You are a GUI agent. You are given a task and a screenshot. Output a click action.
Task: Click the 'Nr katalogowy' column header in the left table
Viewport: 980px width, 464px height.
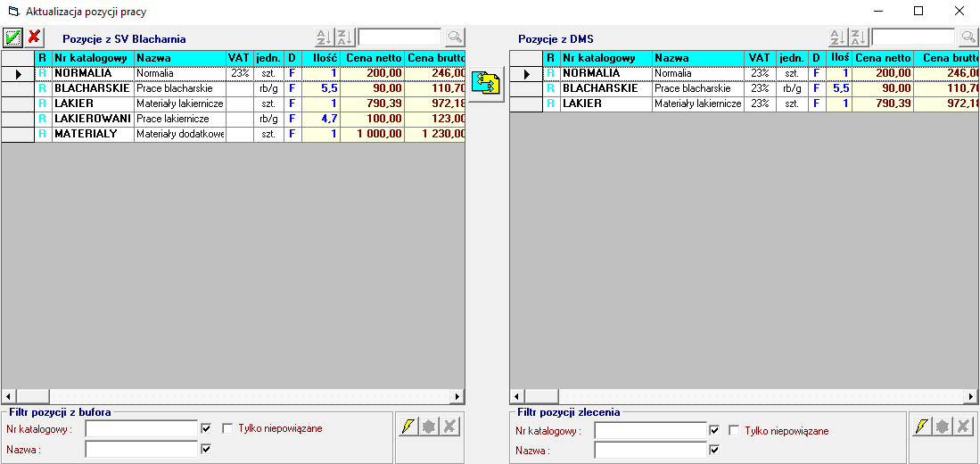coord(93,58)
